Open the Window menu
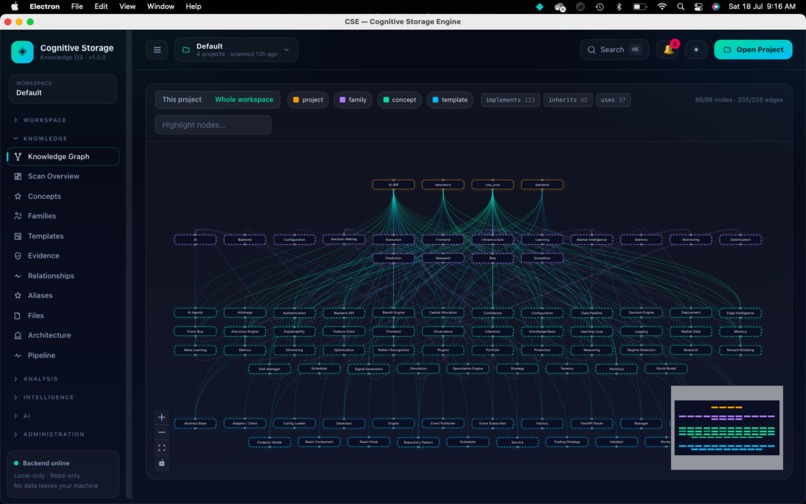Screen dimensions: 806x504 (160, 7)
